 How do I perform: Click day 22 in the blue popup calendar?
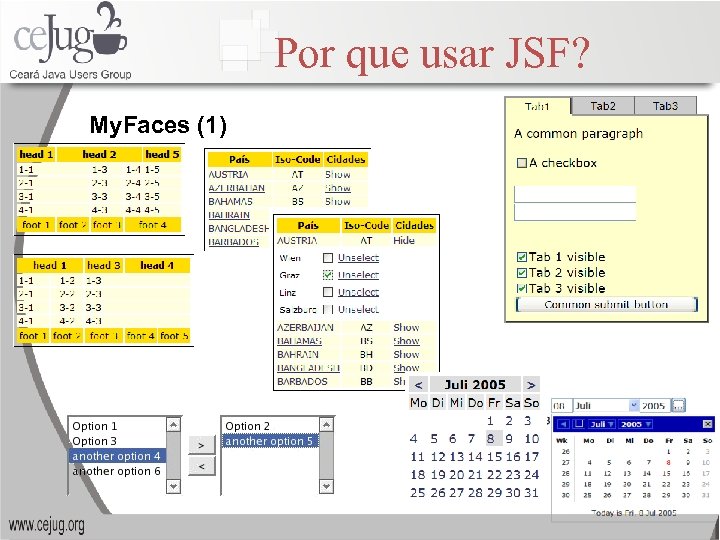[666, 484]
